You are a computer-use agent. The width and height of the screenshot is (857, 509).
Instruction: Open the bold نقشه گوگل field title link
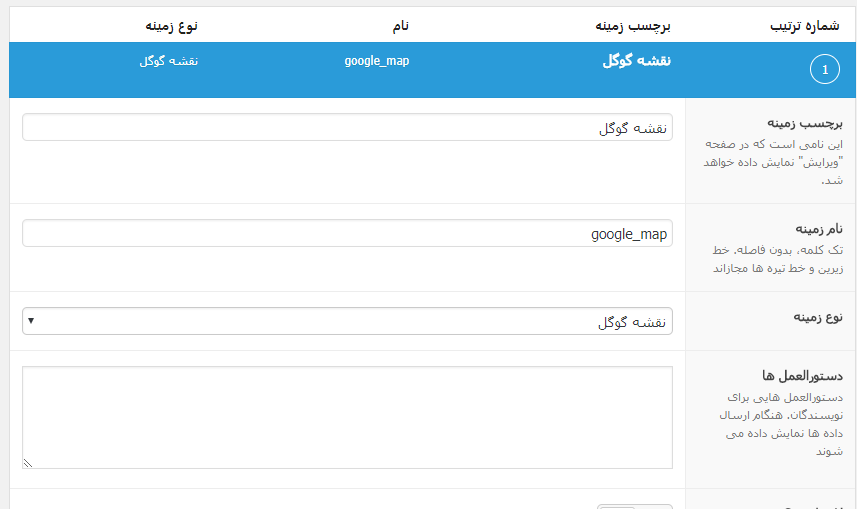click(x=636, y=61)
